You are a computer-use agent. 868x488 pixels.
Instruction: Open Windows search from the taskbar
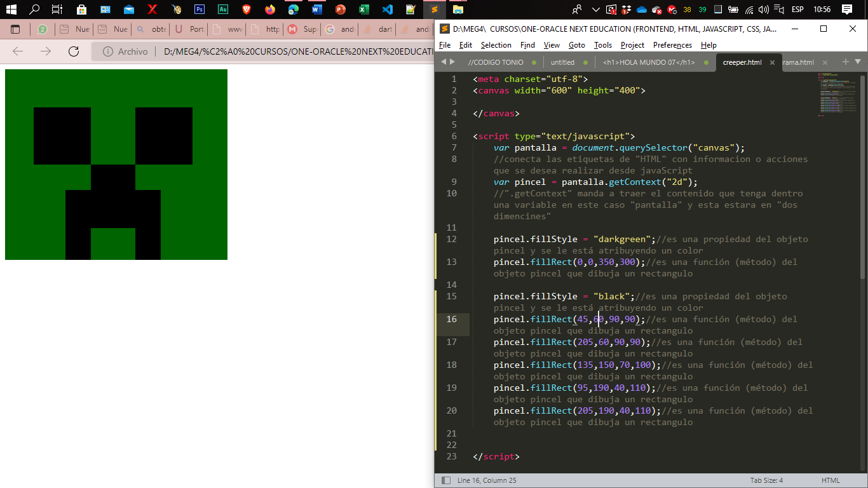pyautogui.click(x=34, y=10)
